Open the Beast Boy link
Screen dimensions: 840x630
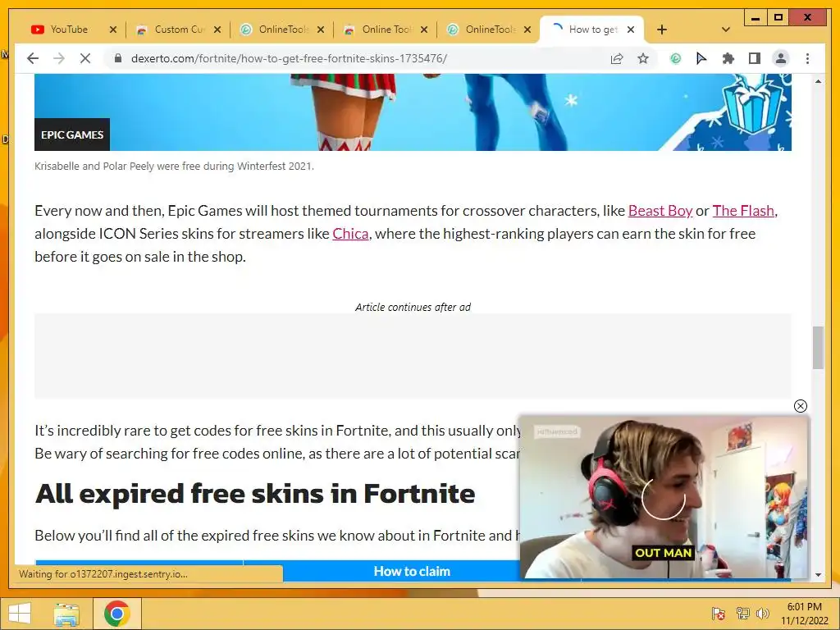[x=660, y=211]
